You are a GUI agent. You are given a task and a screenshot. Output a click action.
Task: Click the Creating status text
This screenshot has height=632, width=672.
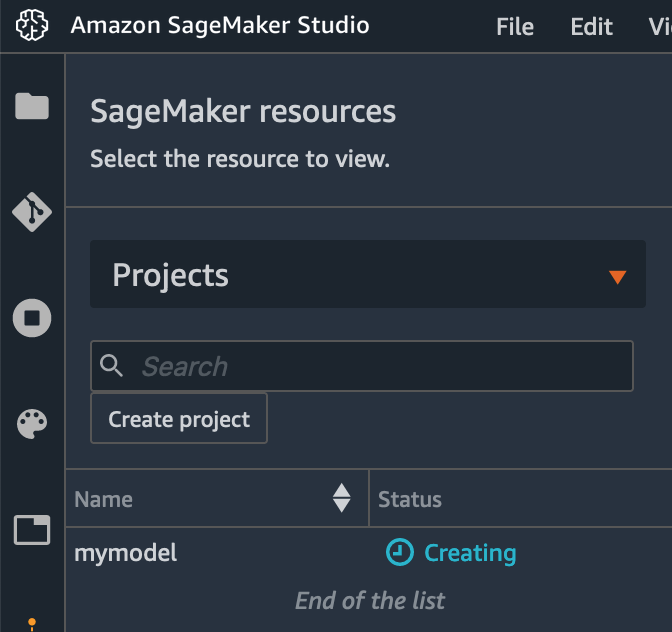470,553
